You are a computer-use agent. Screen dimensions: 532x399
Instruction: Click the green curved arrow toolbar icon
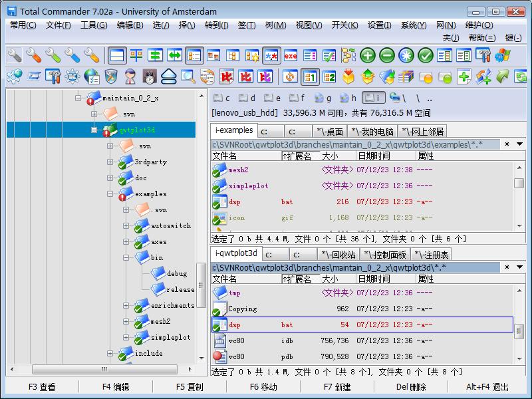click(x=503, y=76)
